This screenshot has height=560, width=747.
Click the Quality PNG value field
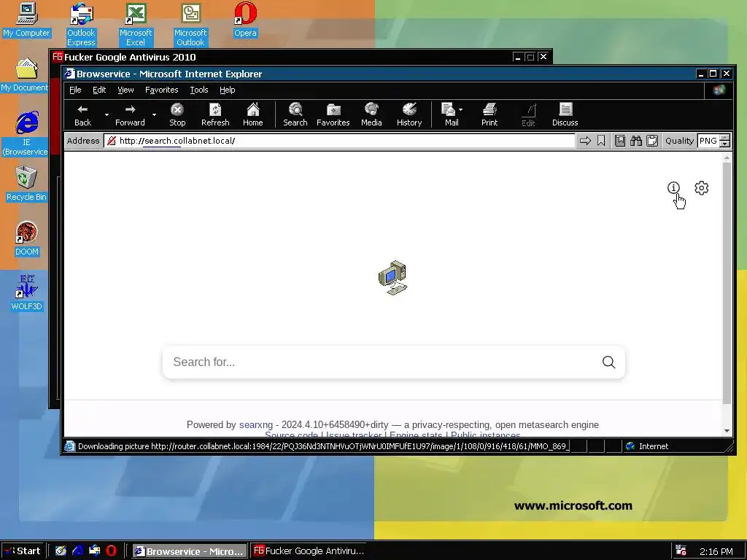pos(708,141)
